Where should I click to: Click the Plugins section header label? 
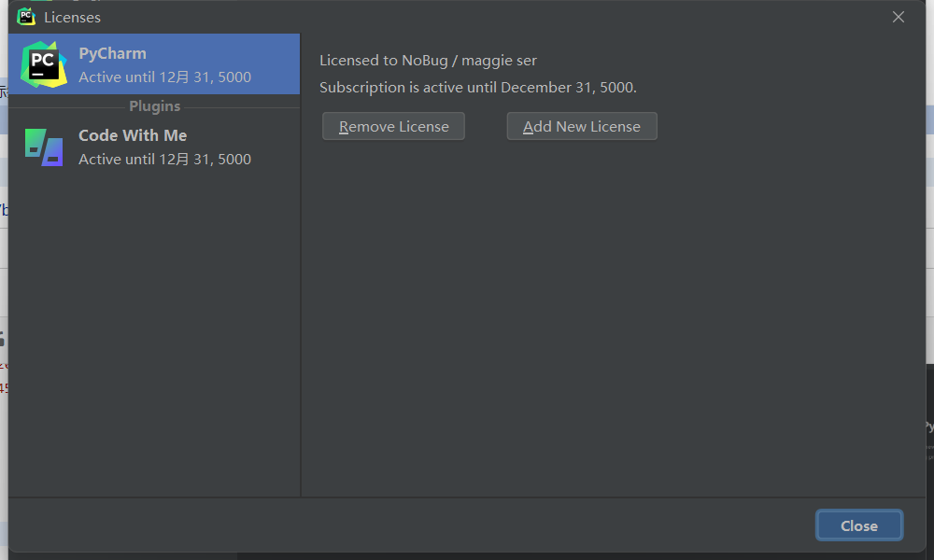[154, 106]
